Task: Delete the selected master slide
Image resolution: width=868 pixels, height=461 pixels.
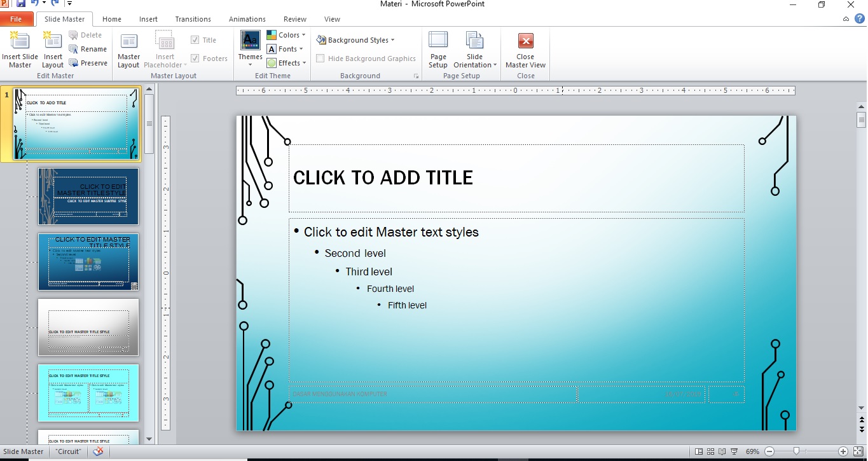Action: coord(85,35)
